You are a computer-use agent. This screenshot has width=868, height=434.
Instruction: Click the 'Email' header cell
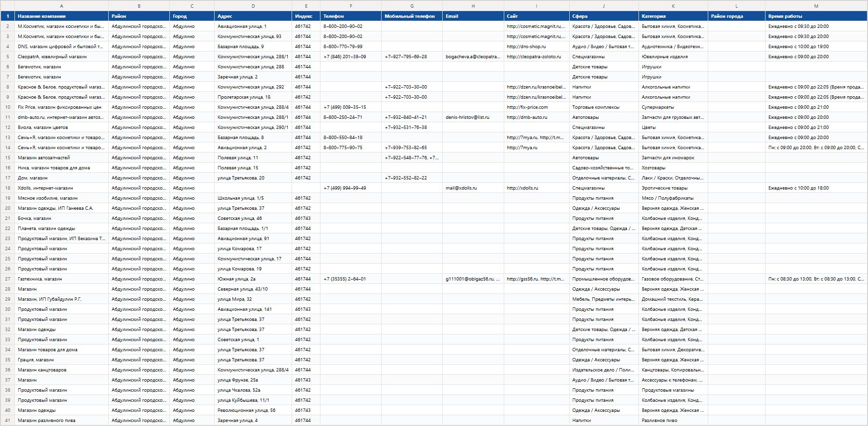click(x=473, y=16)
